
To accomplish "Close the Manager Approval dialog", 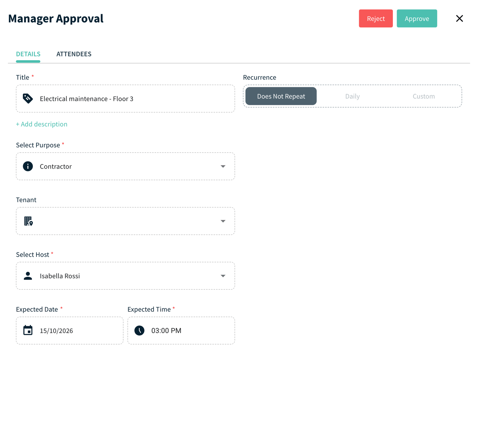I will (x=459, y=19).
